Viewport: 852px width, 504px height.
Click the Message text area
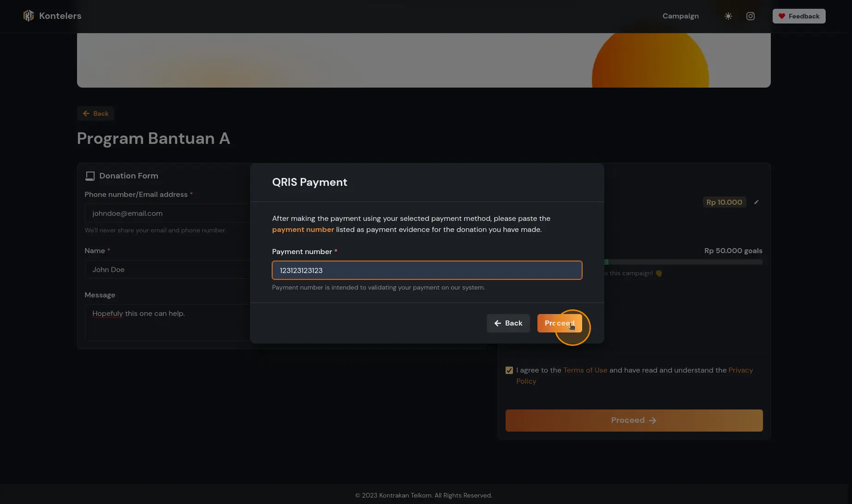[x=167, y=322]
